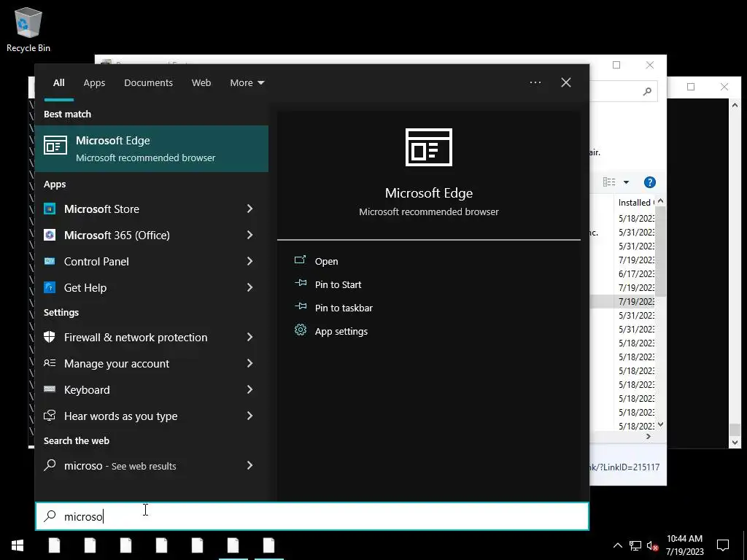Click the Pin to Start pin icon
This screenshot has height=560, width=747.
(300, 284)
